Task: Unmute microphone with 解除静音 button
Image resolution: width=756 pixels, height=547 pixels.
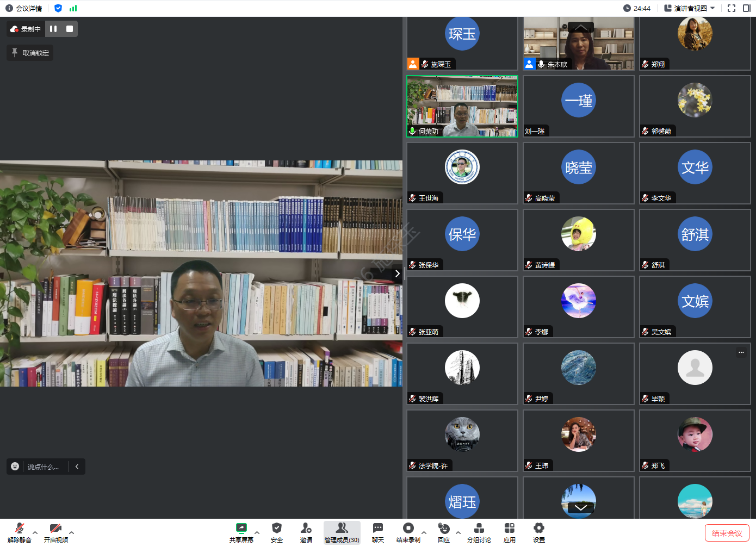Action: (x=20, y=528)
